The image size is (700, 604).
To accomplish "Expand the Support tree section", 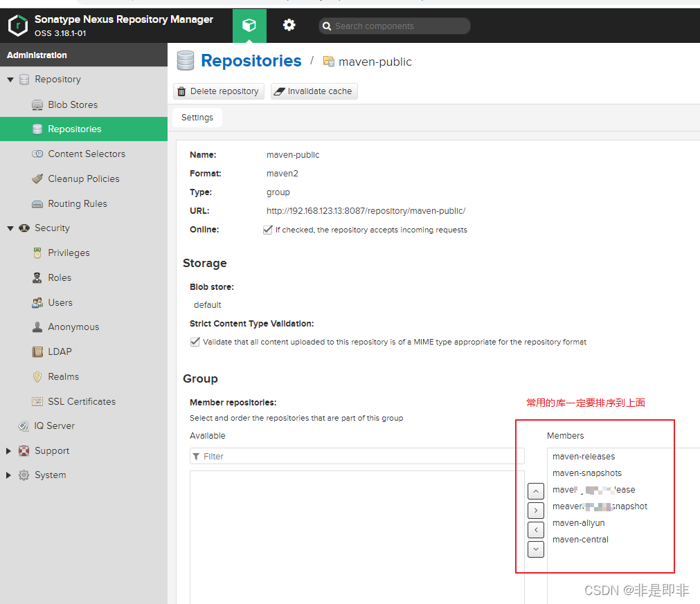I will point(8,451).
